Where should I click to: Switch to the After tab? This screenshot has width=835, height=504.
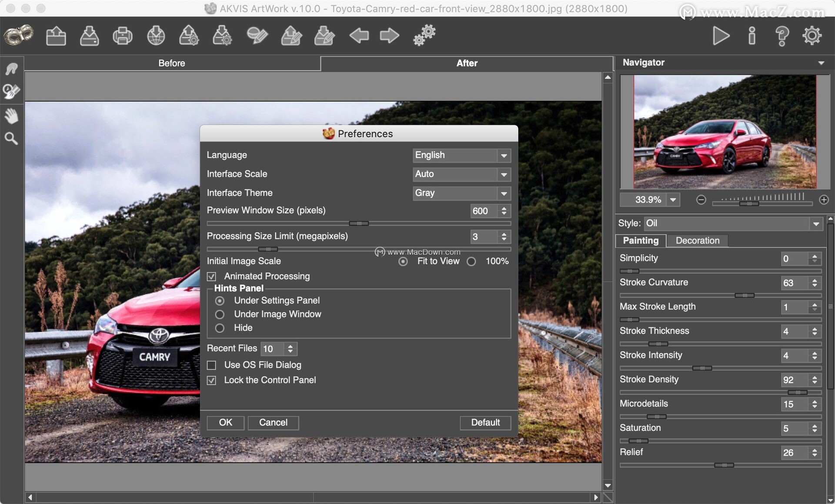pos(466,63)
